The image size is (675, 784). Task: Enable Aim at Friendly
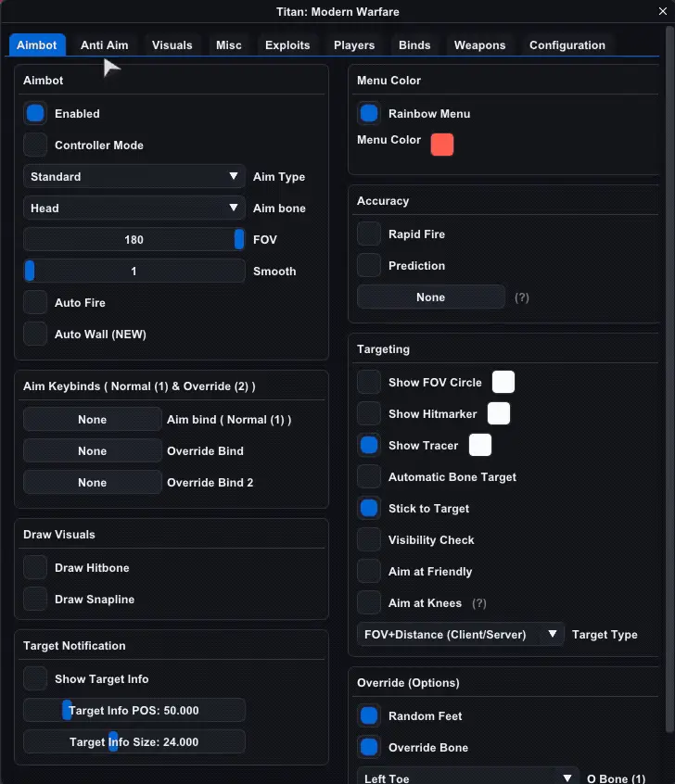[369, 572]
